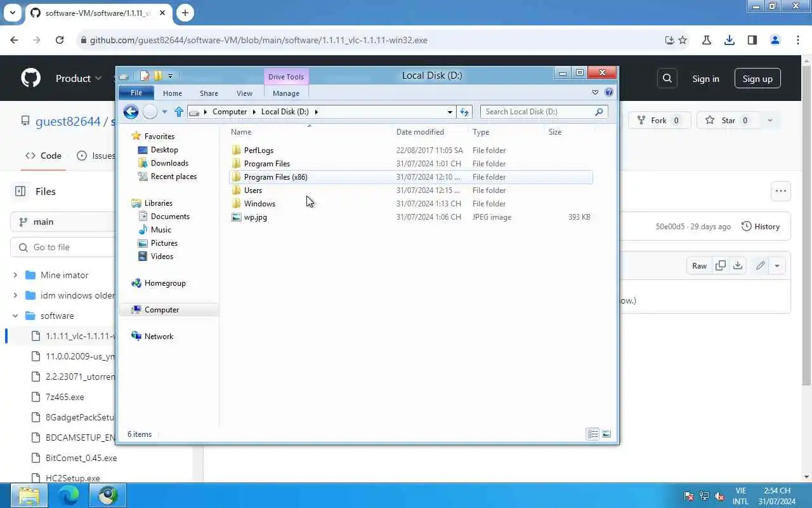Screen dimensions: 812x508
Task: Star the repository
Action: (x=728, y=121)
